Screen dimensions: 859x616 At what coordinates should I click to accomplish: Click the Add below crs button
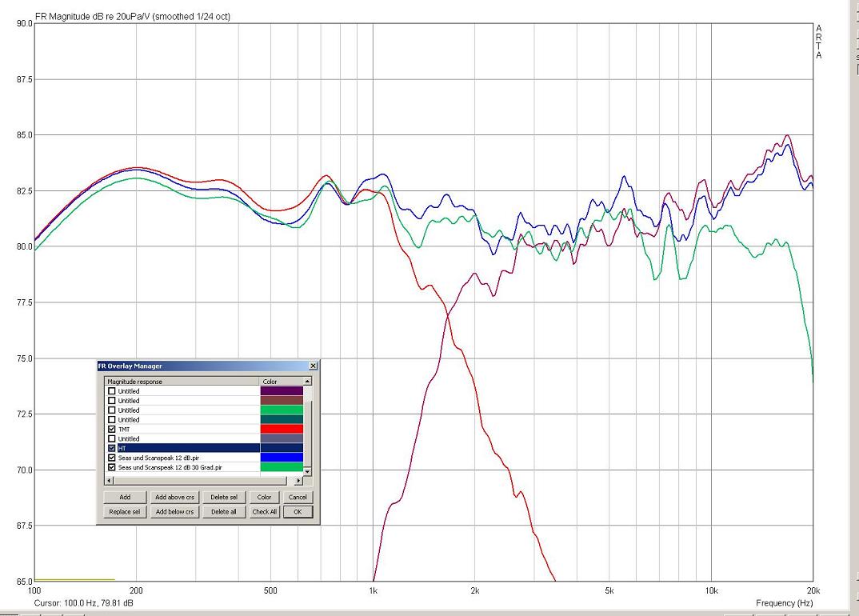174,512
